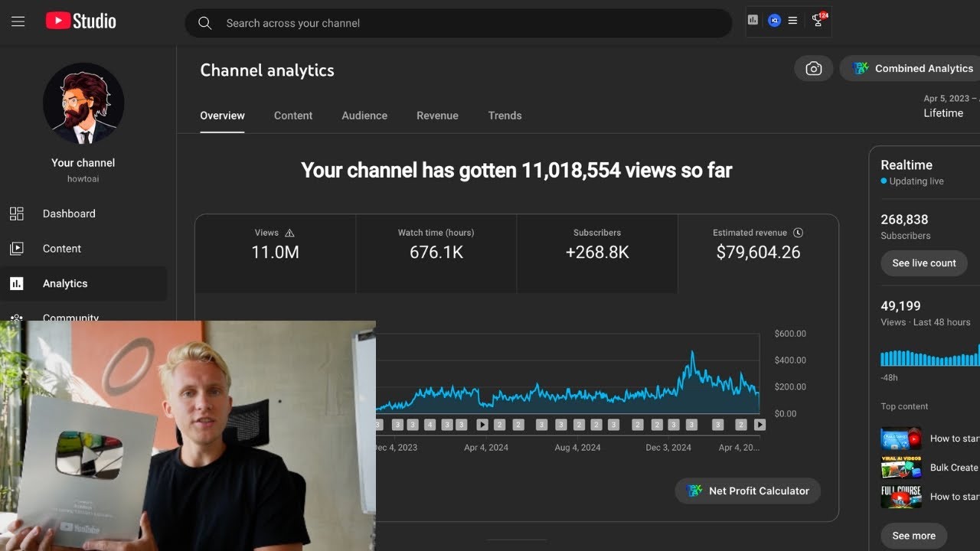Select the Views 11.0M metric card

[275, 253]
